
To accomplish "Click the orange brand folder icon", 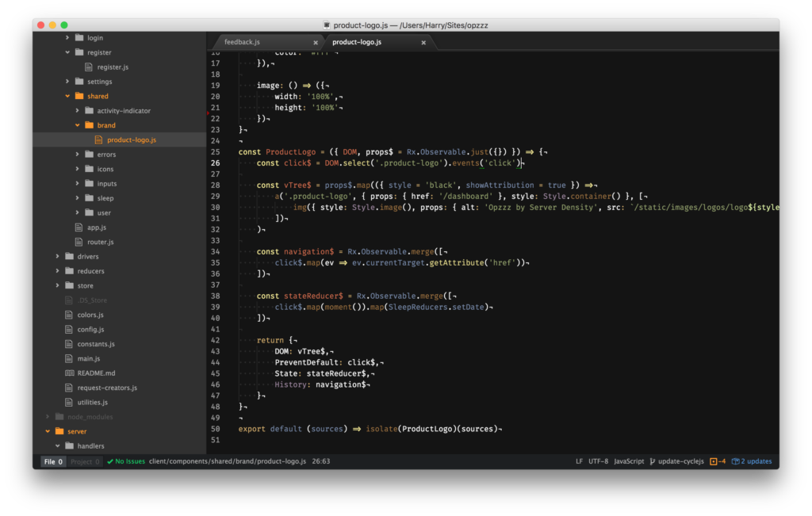I will coord(90,125).
